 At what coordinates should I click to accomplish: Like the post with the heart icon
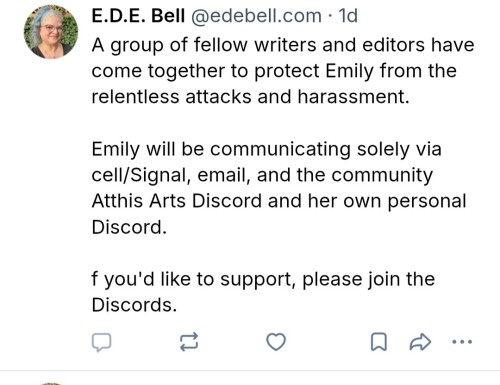point(276,342)
